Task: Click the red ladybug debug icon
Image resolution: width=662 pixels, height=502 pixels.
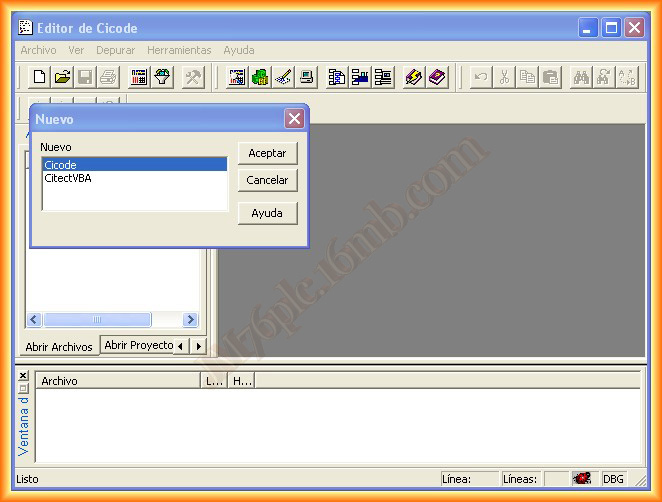Action: pyautogui.click(x=582, y=479)
